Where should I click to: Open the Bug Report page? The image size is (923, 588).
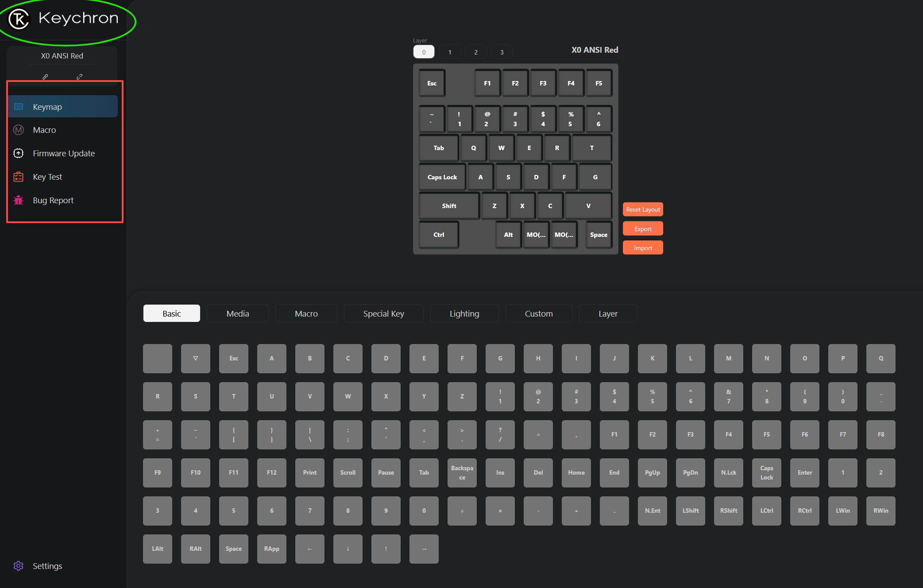pyautogui.click(x=53, y=200)
